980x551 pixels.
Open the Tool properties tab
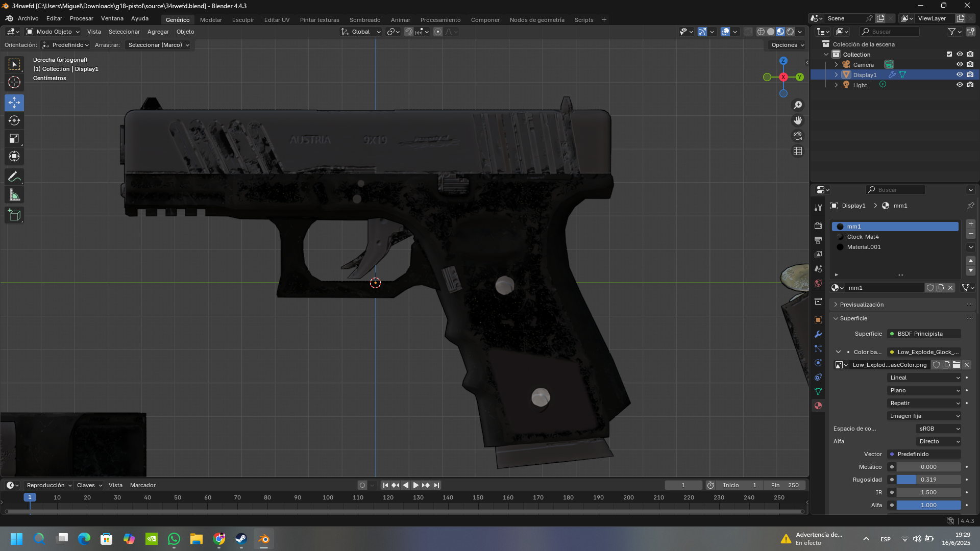click(818, 208)
